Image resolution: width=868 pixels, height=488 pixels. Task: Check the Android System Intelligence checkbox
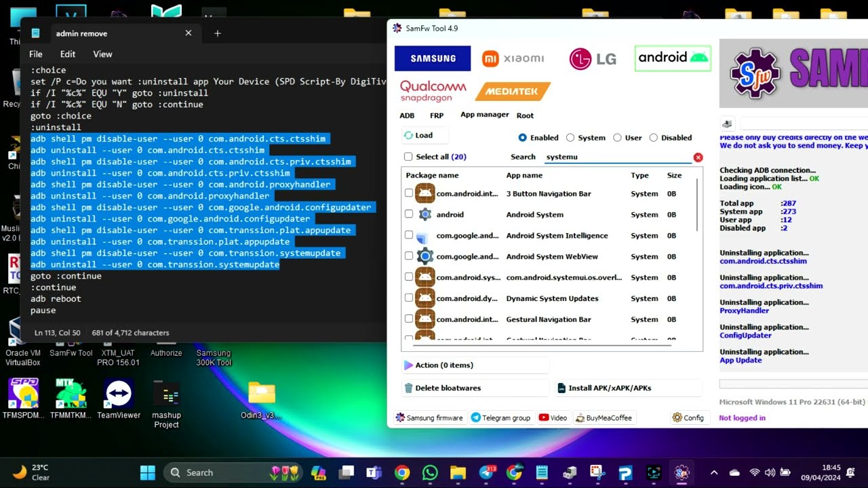[409, 235]
